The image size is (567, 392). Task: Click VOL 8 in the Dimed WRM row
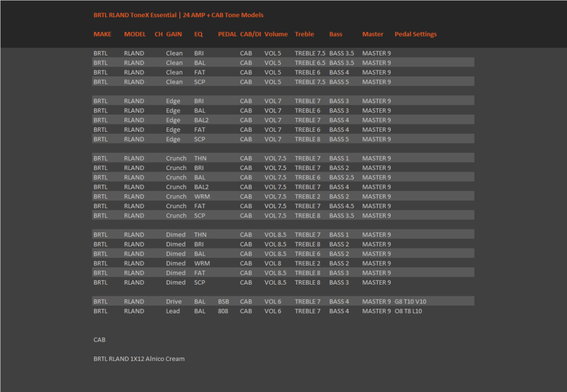(x=272, y=263)
